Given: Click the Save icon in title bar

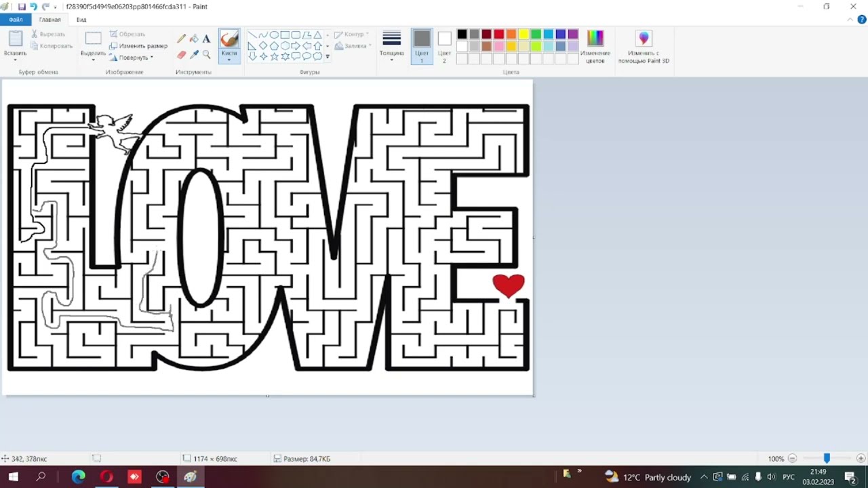Looking at the screenshot, I should pyautogui.click(x=22, y=6).
